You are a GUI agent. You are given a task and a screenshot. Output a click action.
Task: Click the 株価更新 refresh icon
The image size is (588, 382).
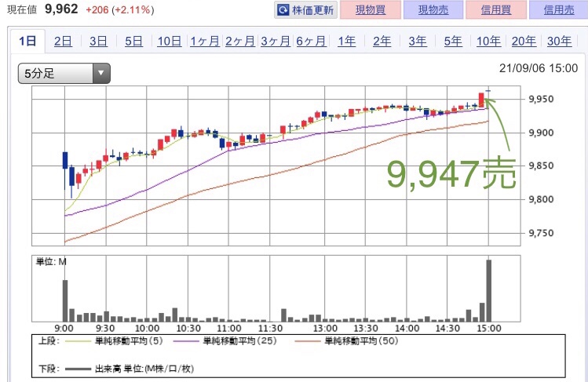[x=283, y=9]
